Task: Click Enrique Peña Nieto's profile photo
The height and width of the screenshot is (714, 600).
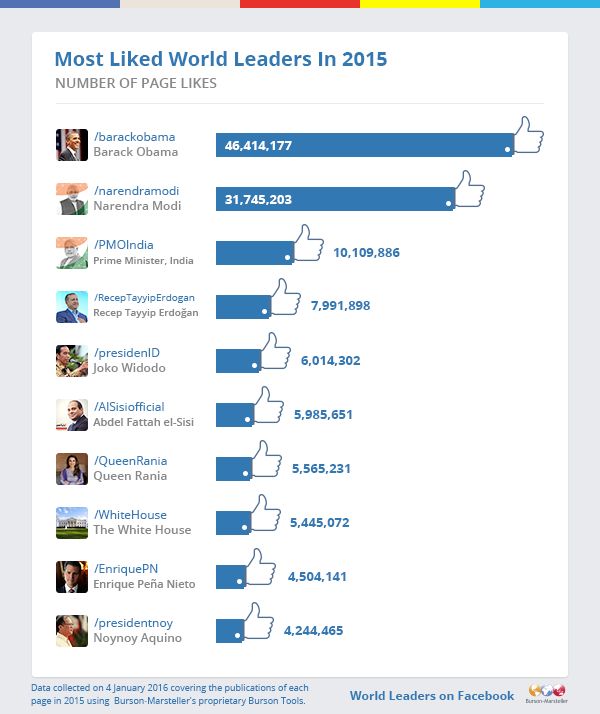Action: click(72, 577)
